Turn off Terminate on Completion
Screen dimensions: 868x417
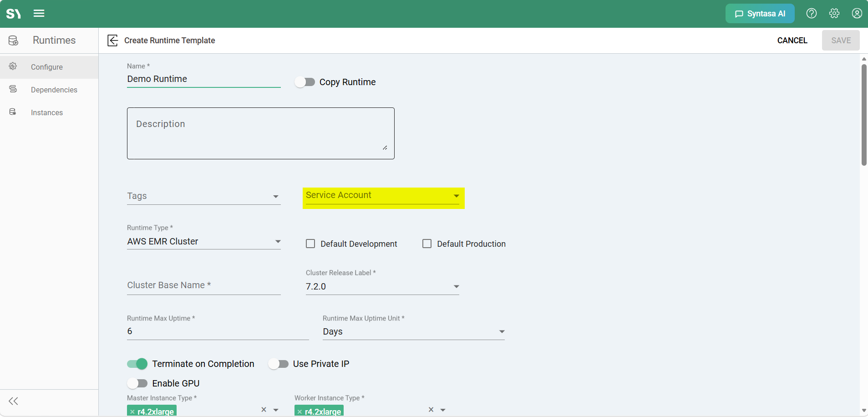tap(137, 364)
